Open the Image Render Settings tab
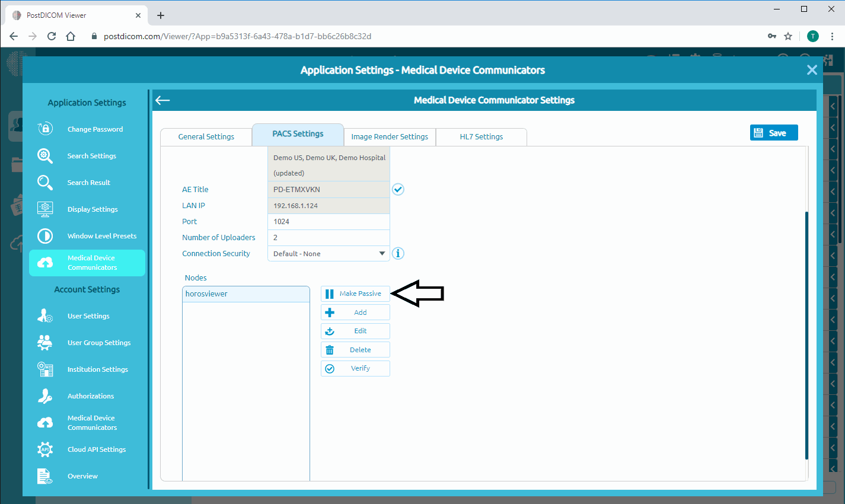Viewport: 845px width, 504px height. (390, 136)
